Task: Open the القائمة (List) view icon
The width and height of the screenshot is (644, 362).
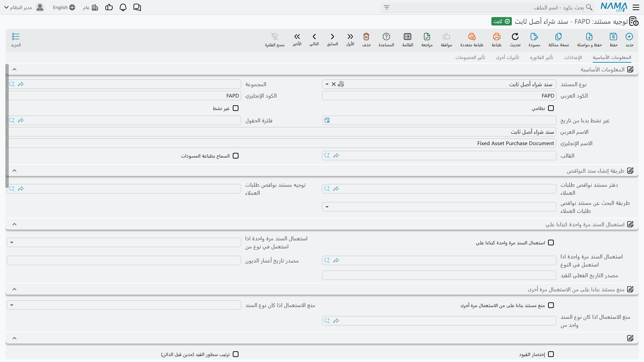Action: pos(408,37)
